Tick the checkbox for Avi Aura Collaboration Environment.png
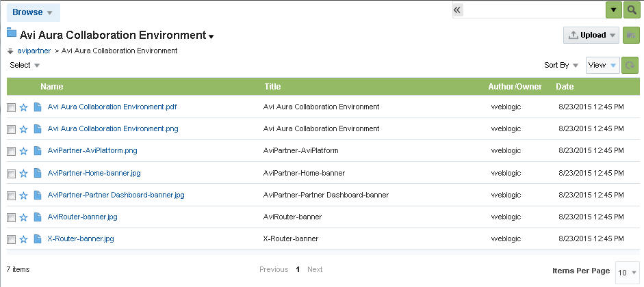The image size is (644, 287). (x=11, y=129)
